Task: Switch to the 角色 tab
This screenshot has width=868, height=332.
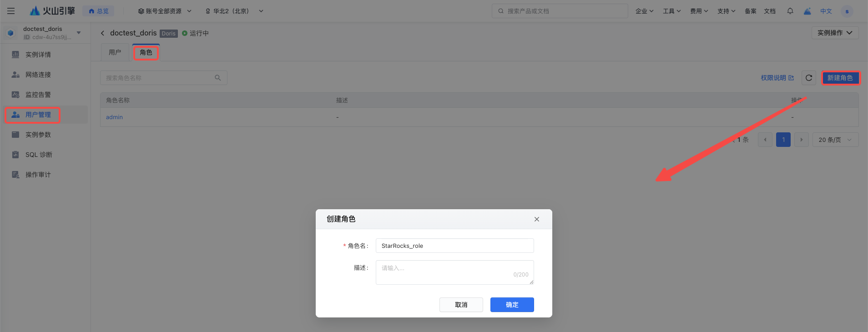Action: click(x=146, y=52)
